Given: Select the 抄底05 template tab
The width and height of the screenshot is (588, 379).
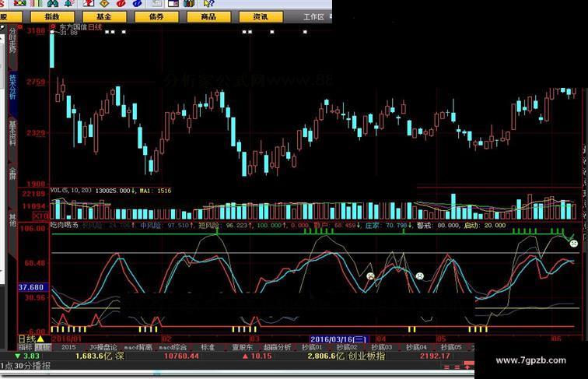Looking at the screenshot, I should point(451,347).
